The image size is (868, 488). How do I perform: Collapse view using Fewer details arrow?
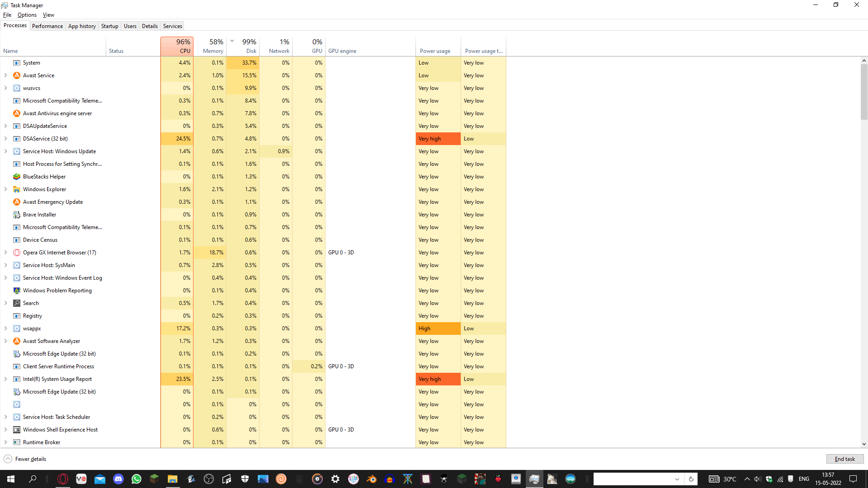pos(8,459)
